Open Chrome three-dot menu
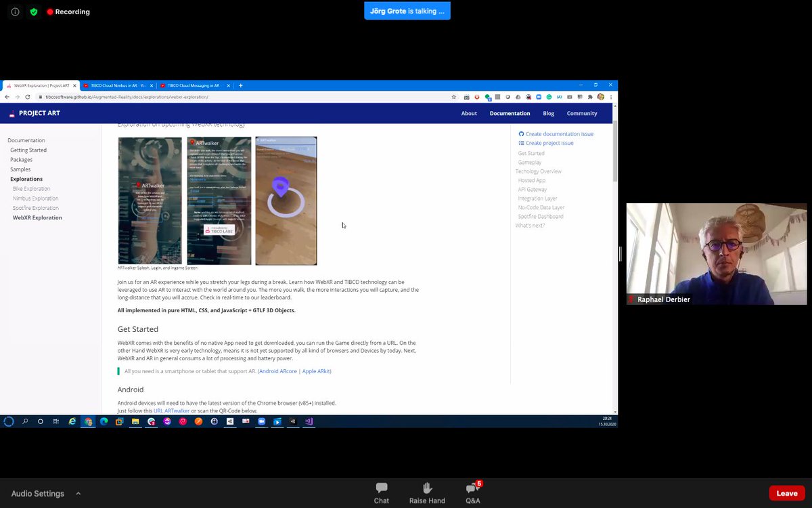 click(612, 97)
